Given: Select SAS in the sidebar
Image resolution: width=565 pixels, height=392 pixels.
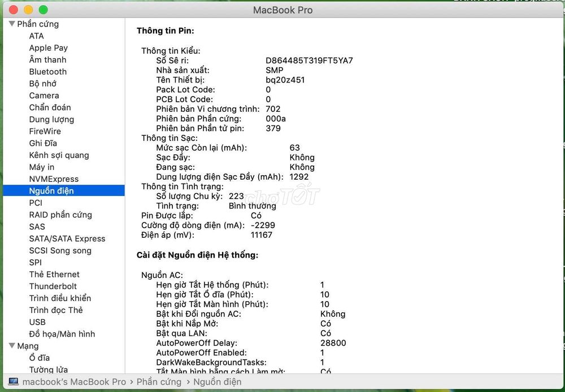Looking at the screenshot, I should click(37, 227).
